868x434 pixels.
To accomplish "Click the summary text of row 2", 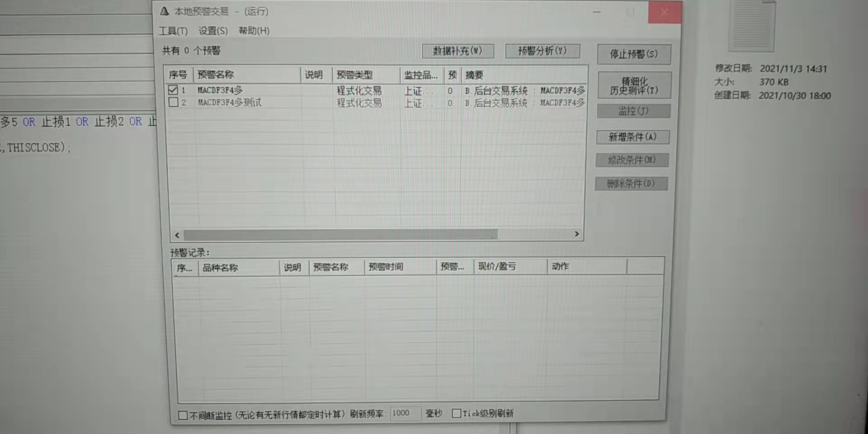I will coord(525,103).
